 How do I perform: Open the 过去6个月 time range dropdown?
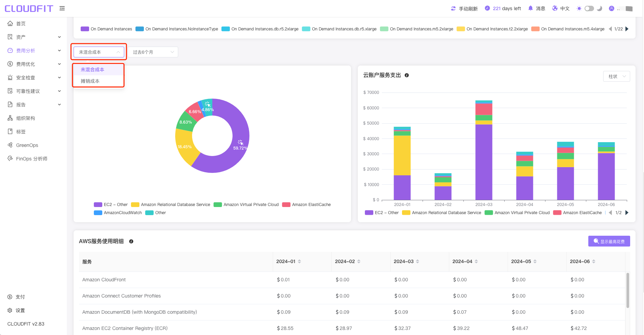[x=153, y=52]
